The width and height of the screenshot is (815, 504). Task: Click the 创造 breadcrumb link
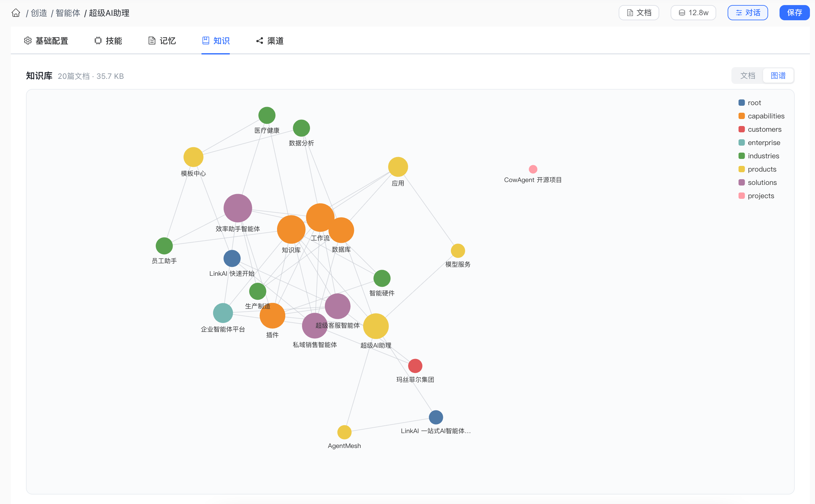[x=39, y=13]
